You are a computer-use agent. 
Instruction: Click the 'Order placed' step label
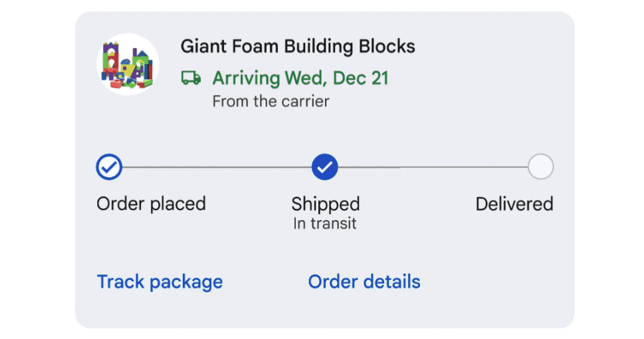click(151, 204)
